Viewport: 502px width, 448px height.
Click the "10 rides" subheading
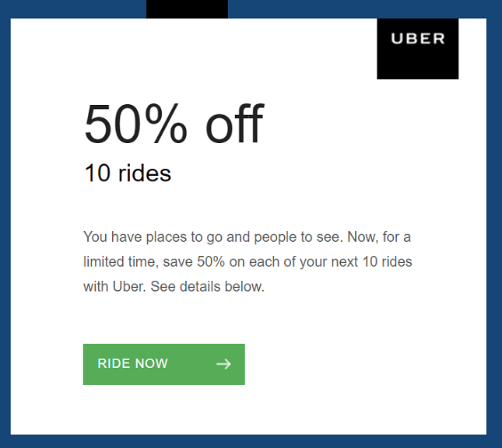point(128,173)
